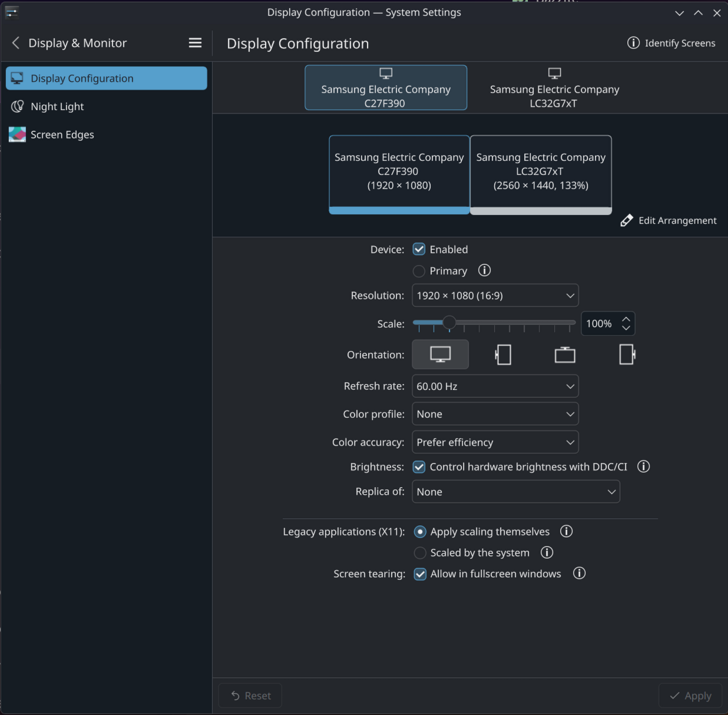Viewport: 728px width, 715px height.
Task: Click the Display Configuration monitor icon in sidebar
Action: [x=17, y=78]
